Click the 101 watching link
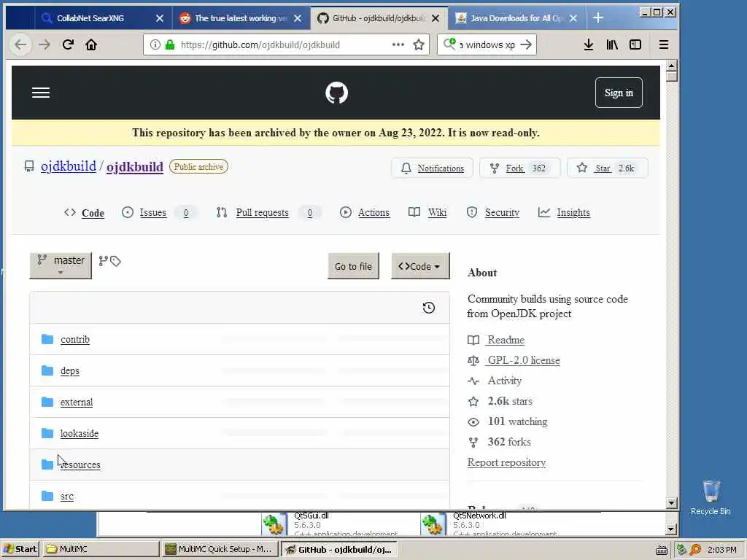 point(518,421)
